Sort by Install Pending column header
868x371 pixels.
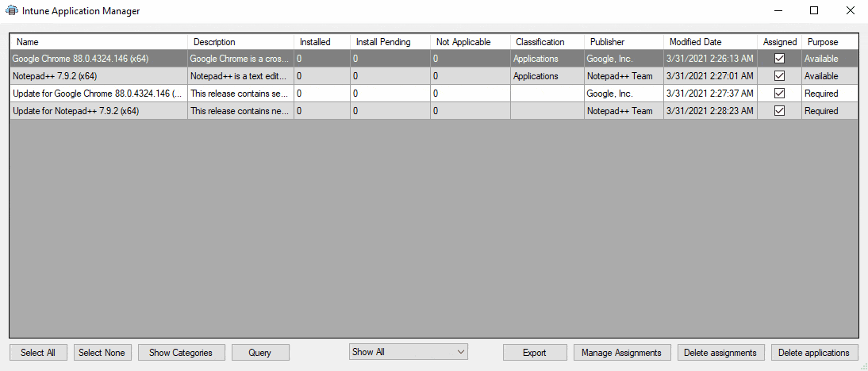[x=390, y=42]
